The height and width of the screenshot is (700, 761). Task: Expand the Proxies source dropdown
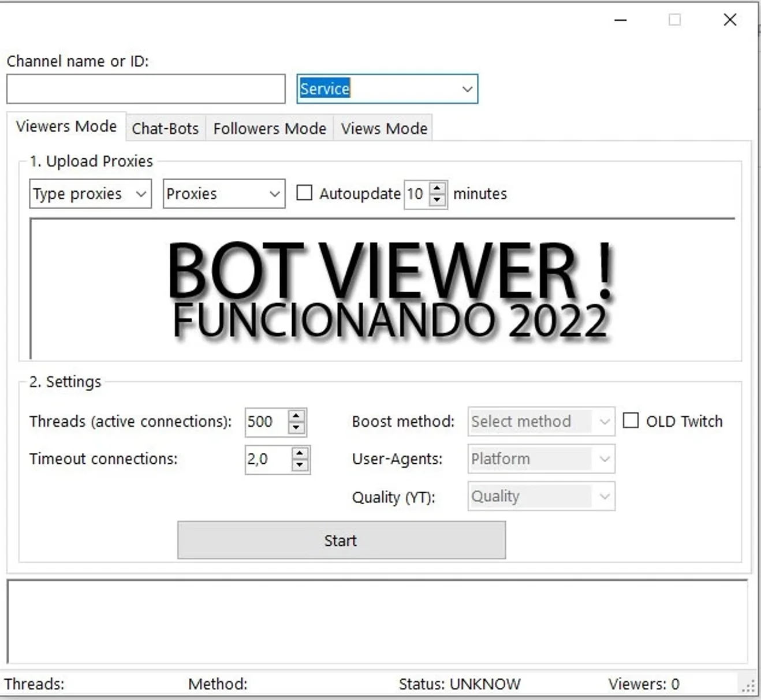[224, 193]
